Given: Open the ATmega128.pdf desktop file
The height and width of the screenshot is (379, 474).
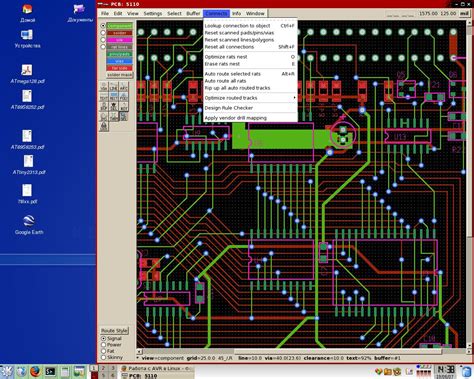Looking at the screenshot, I should pyautogui.click(x=27, y=74).
